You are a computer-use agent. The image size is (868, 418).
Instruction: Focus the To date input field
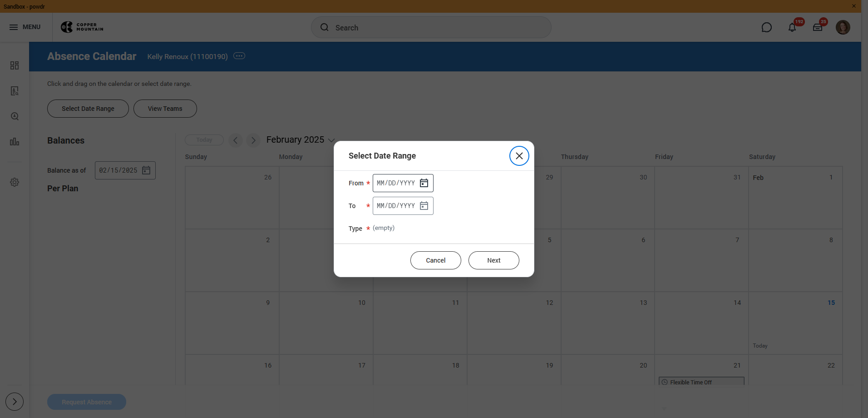click(x=403, y=206)
